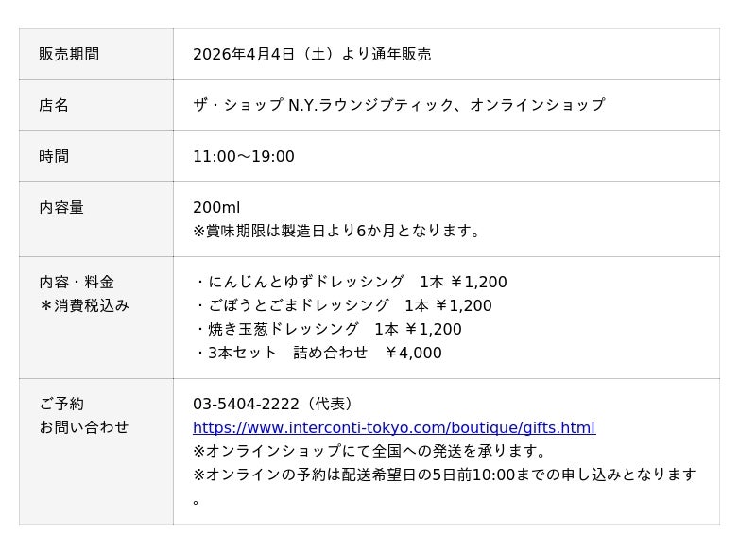Screen dimensions: 756x553
Task: Click the 200ml volume text
Action: coord(216,207)
